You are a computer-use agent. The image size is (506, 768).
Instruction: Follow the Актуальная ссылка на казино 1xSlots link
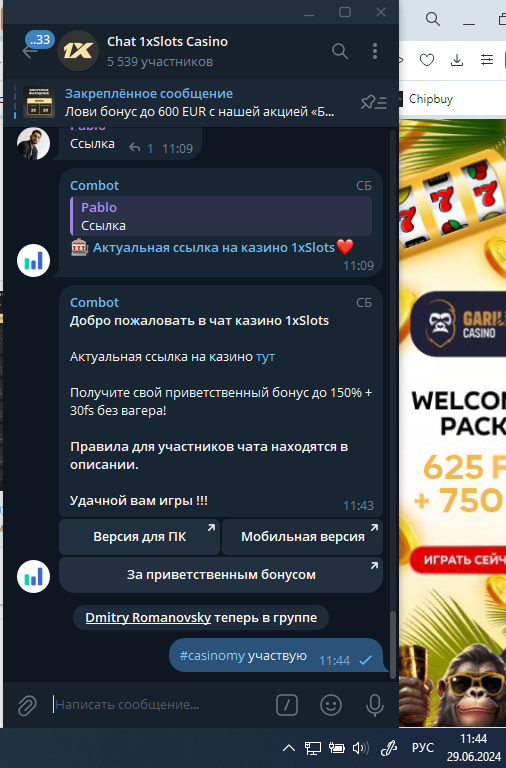click(214, 248)
